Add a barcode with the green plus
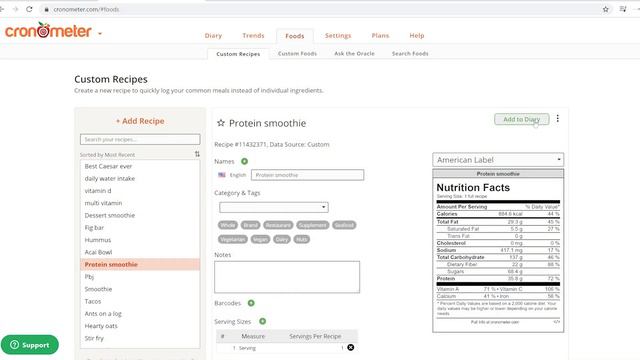The image size is (640, 360). tap(251, 303)
